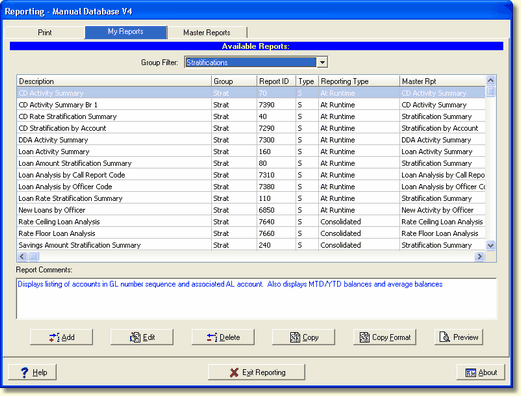Click the About button icon
Viewport: 521px width, 396px height.
click(x=470, y=372)
